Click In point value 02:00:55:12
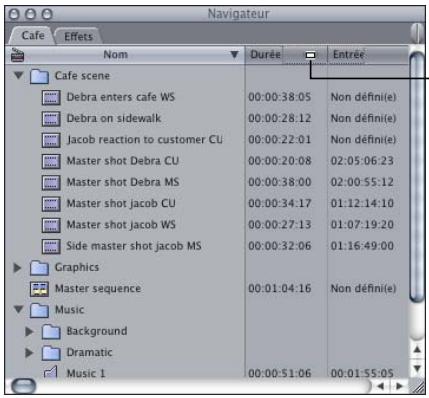Screen dimensions: 429x398 [x=362, y=183]
